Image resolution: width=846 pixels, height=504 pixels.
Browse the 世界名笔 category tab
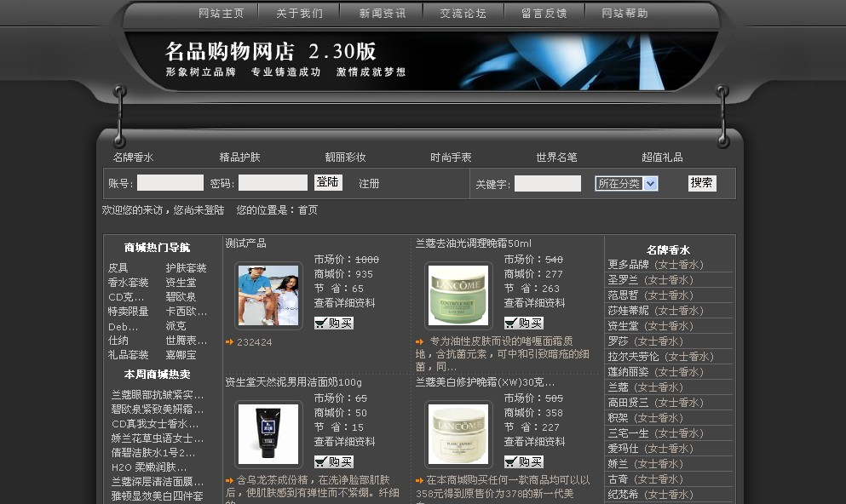pyautogui.click(x=557, y=157)
